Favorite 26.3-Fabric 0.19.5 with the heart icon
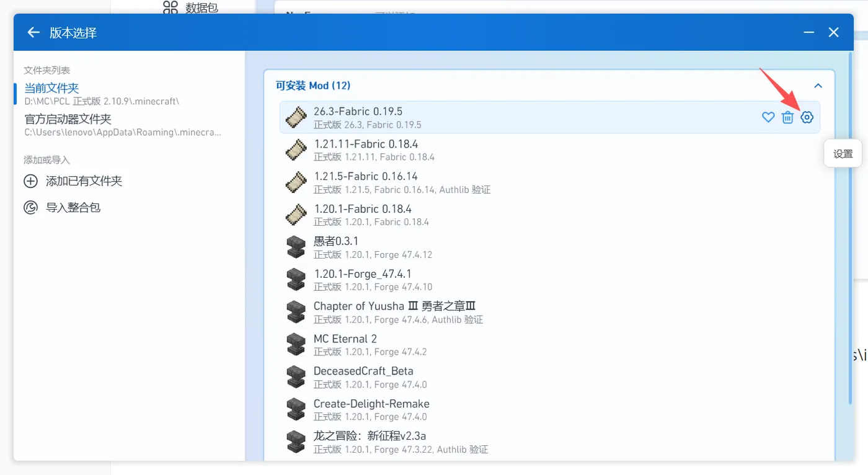The height and width of the screenshot is (475, 868). [x=768, y=117]
